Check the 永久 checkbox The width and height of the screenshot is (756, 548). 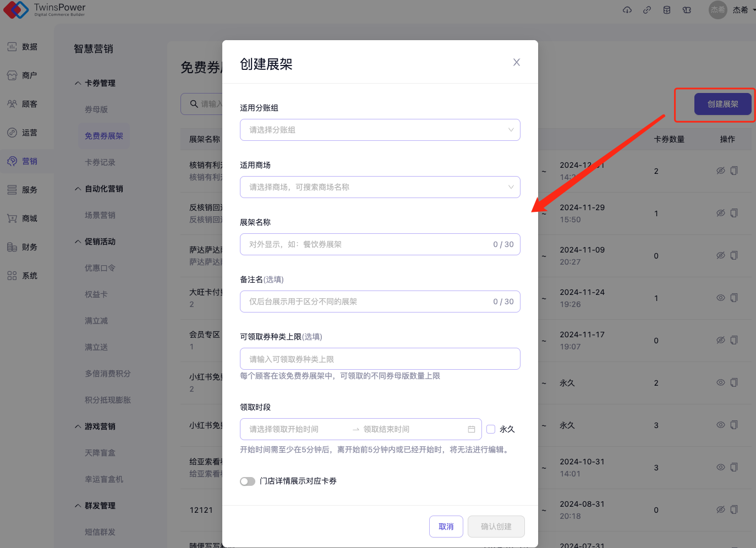[x=491, y=429]
